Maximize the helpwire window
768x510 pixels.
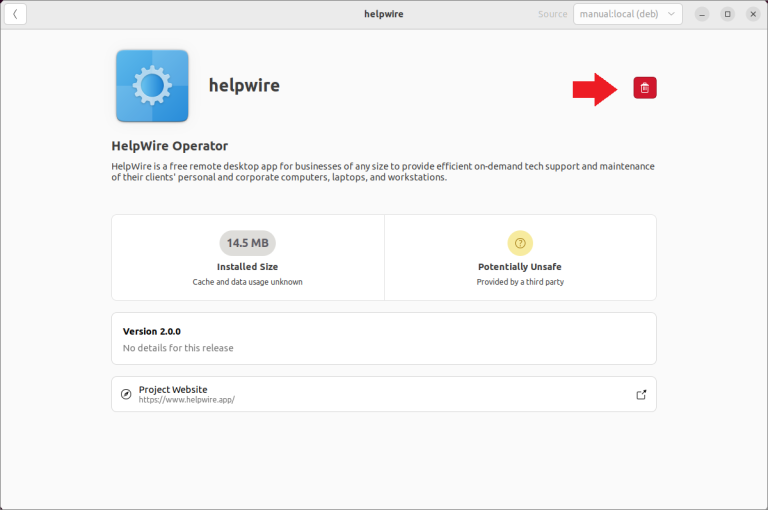tap(727, 14)
